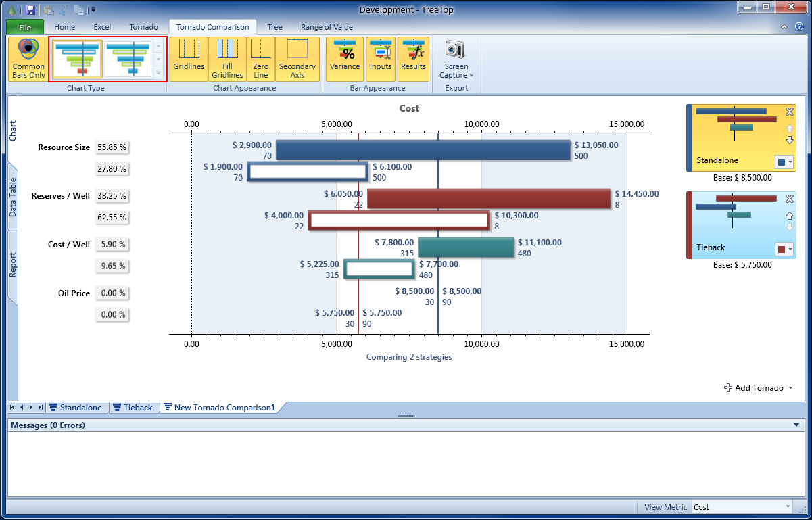812x520 pixels.
Task: Toggle Fill Gridlines option
Action: click(x=226, y=59)
